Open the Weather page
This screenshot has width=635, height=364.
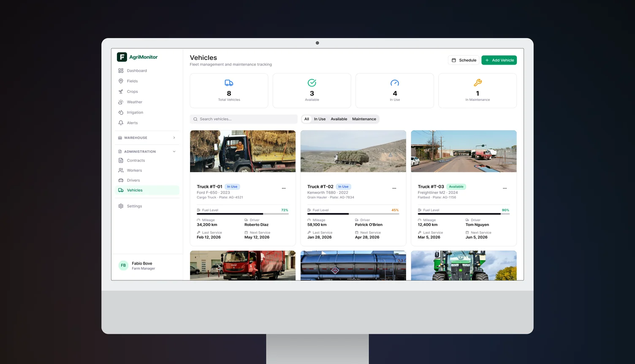click(x=147, y=102)
